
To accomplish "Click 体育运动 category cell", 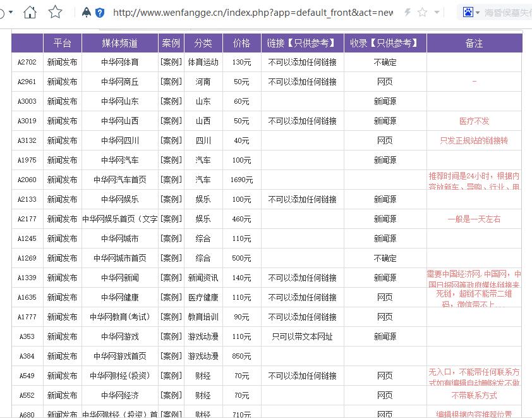I will point(203,62).
